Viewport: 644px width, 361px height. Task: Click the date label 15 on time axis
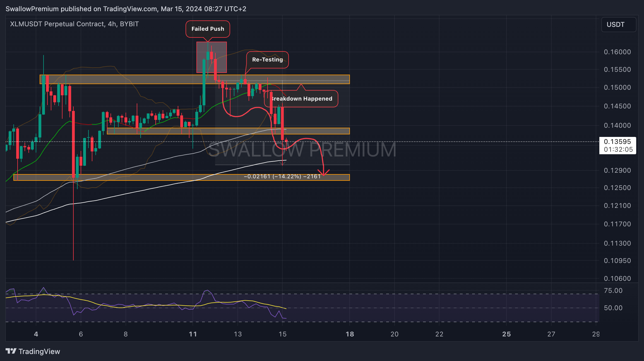[x=283, y=334]
